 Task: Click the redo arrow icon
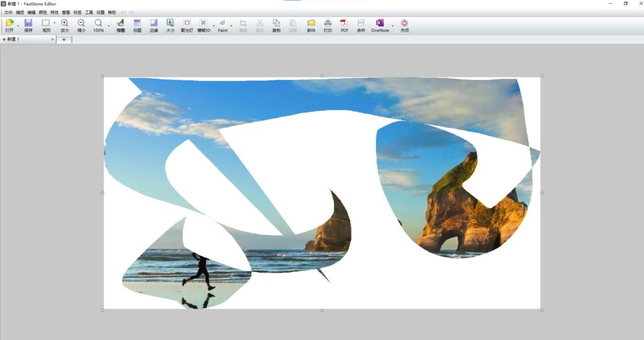pos(131,13)
